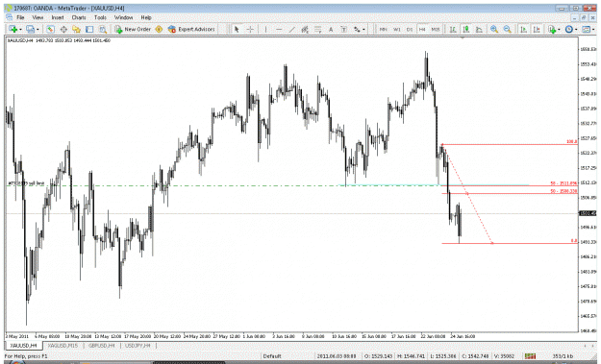This screenshot has width=601, height=364.
Task: Display chart as line chart
Action: [x=479, y=29]
